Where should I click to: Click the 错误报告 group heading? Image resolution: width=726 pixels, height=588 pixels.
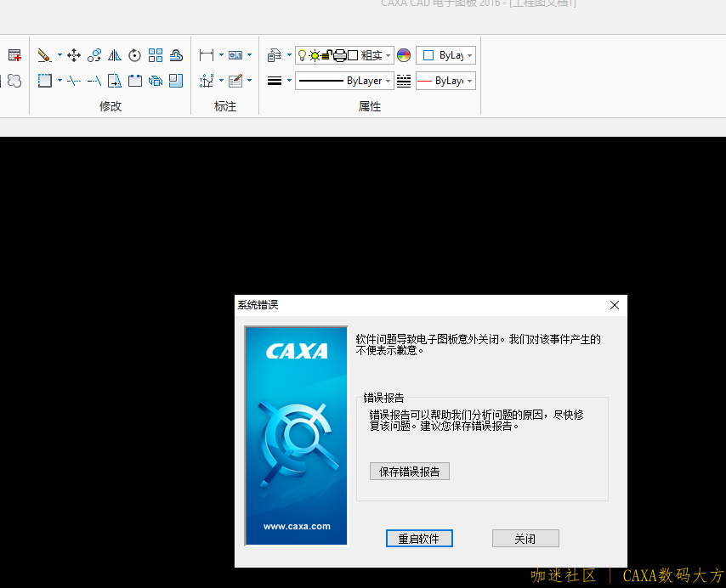pos(384,398)
